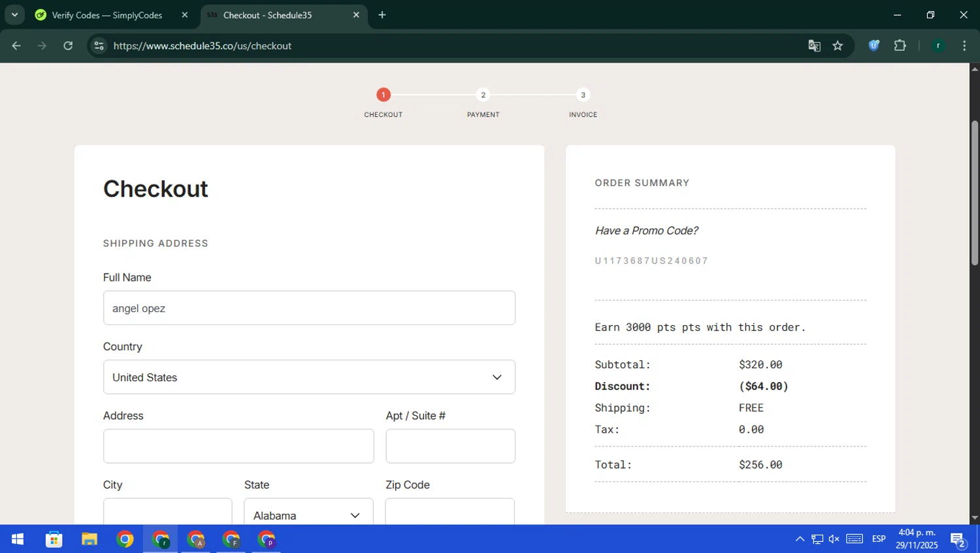Open a new browser tab

(x=382, y=15)
